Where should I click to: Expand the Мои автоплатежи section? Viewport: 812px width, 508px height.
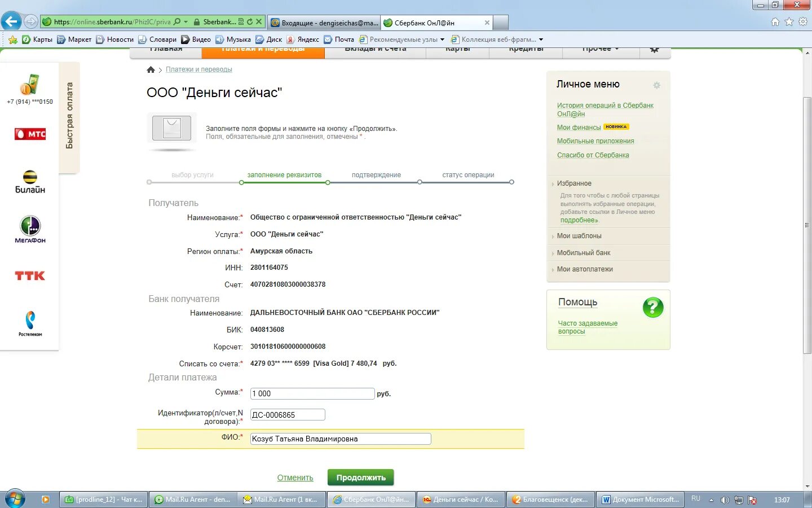[585, 269]
